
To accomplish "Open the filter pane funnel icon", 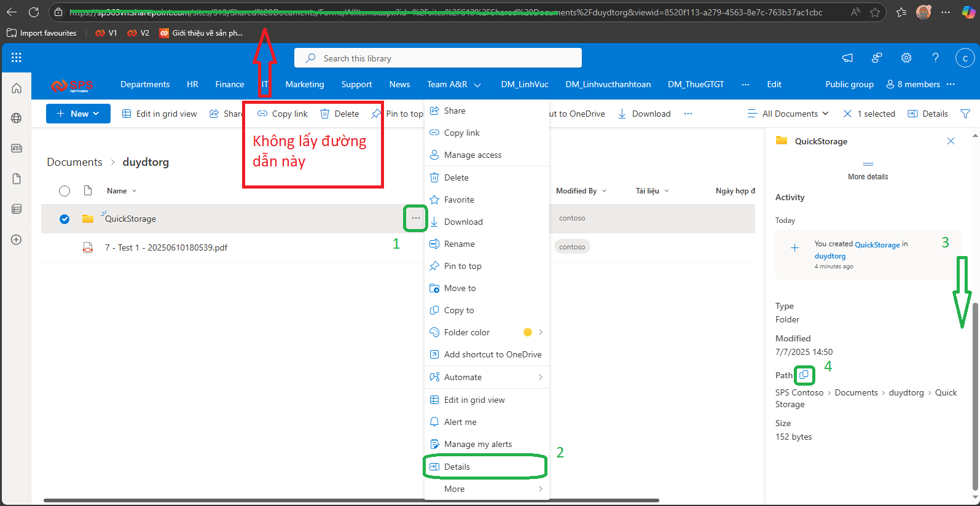I will [965, 114].
